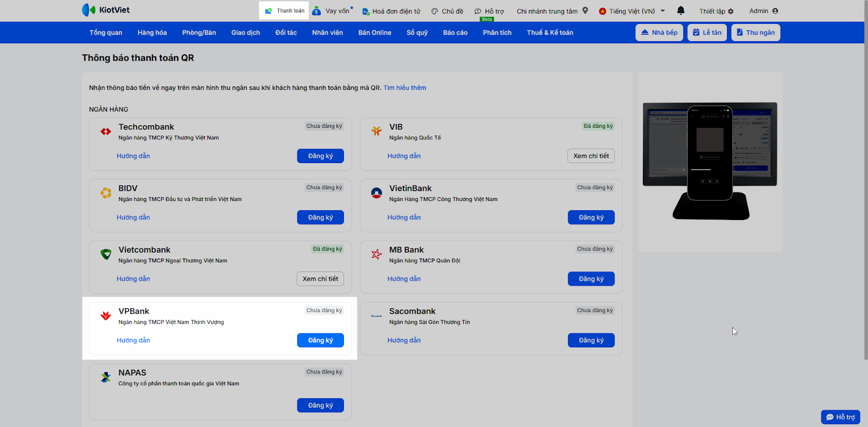Open MB Bank Hướng dẫn guide link
This screenshot has height=427, width=868.
pyautogui.click(x=404, y=279)
